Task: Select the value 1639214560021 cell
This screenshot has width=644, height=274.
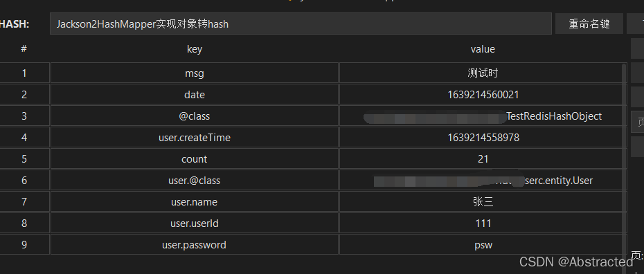Action: point(483,95)
